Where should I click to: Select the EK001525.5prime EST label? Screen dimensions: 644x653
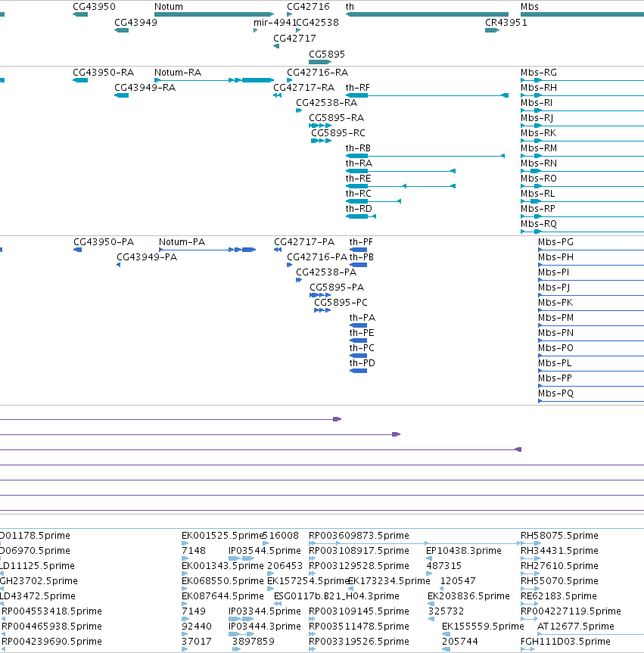coord(222,536)
